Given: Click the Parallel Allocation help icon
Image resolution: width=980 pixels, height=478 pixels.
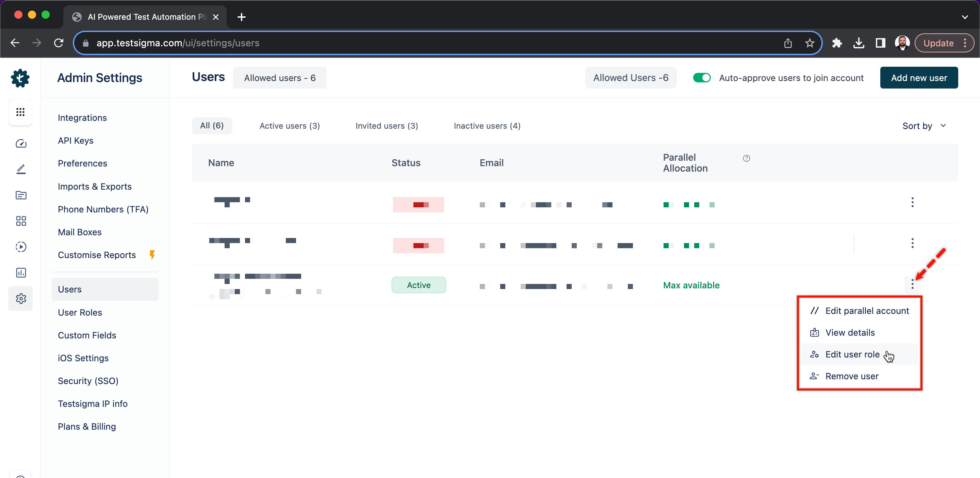Looking at the screenshot, I should pyautogui.click(x=747, y=158).
